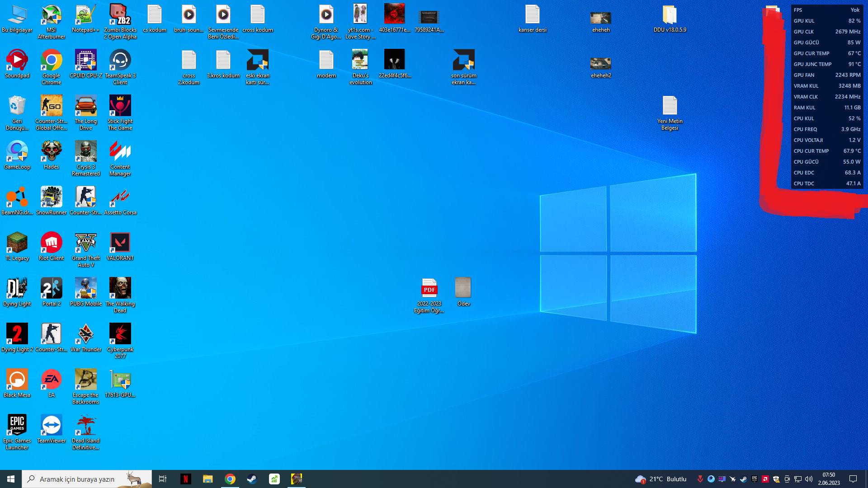Click the Portal 2 shortcut
This screenshot has height=488, width=868.
click(52, 292)
